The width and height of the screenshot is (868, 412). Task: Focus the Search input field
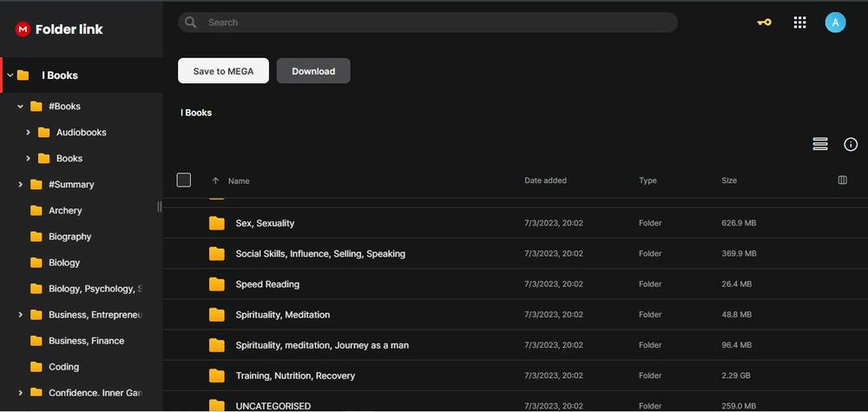click(434, 23)
